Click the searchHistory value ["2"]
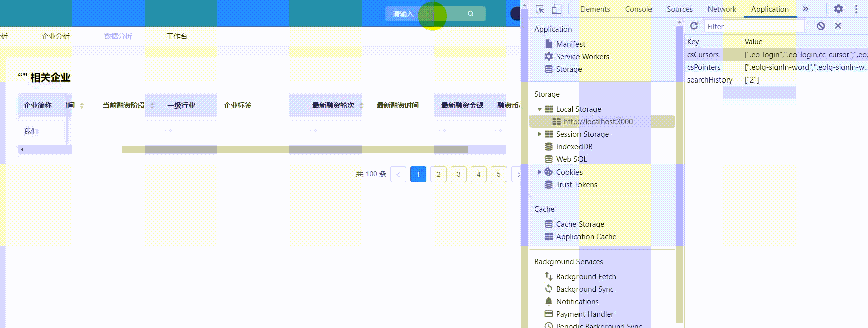 point(752,80)
